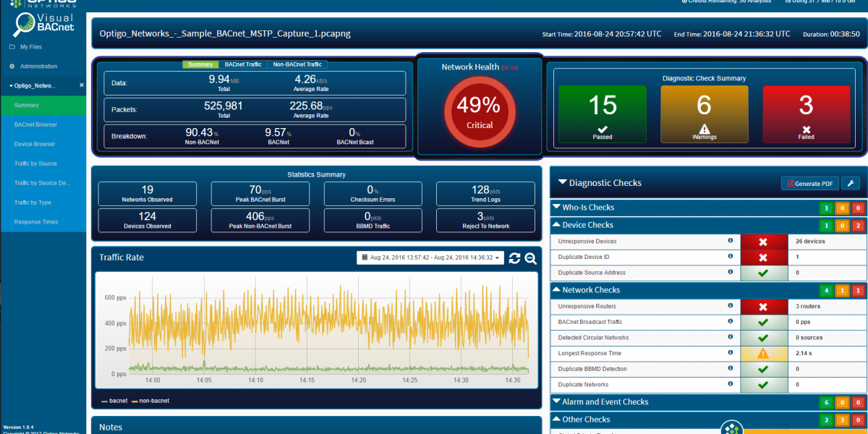Click info icon for Duplicate Device ID

(730, 257)
